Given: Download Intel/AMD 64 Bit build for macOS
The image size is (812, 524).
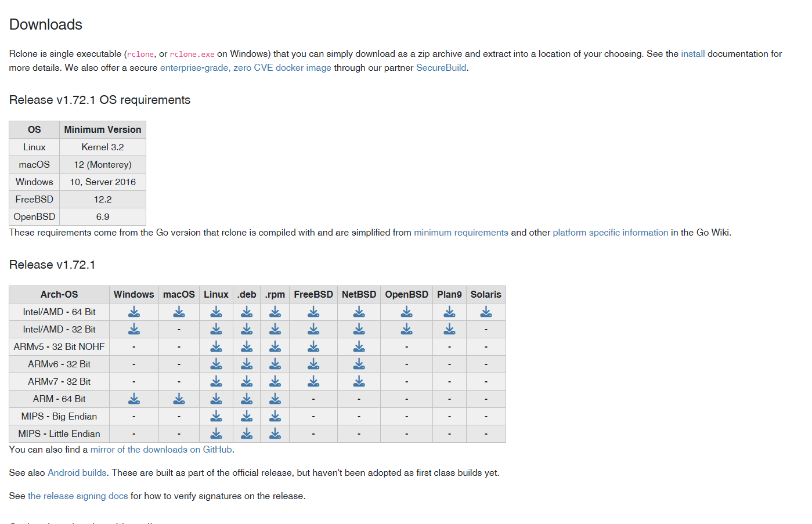Looking at the screenshot, I should 179,312.
